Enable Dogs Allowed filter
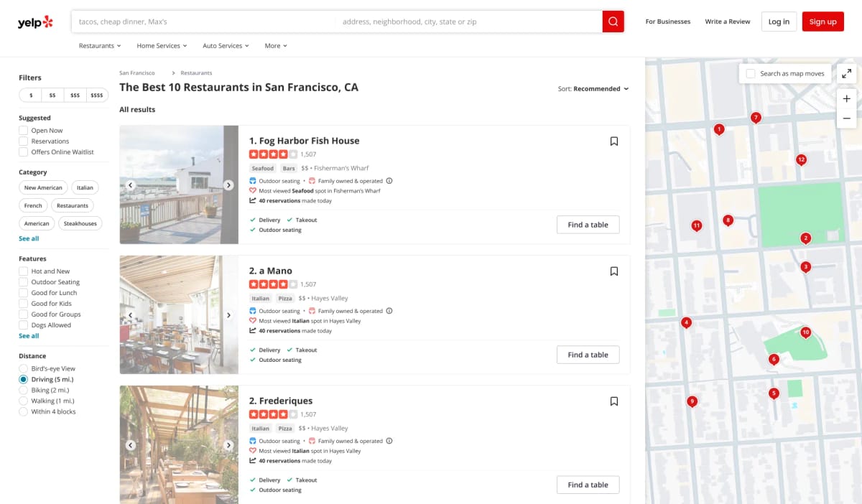Viewport: 862px width, 504px height. (x=24, y=325)
